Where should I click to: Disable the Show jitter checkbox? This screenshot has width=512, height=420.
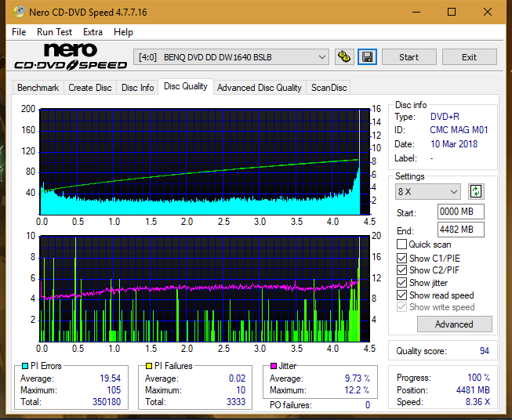tap(401, 283)
